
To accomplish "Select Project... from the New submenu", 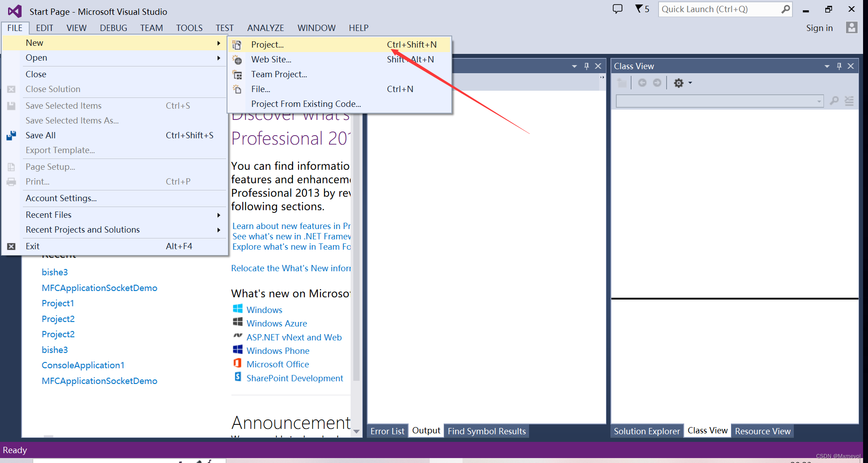I will [x=340, y=44].
